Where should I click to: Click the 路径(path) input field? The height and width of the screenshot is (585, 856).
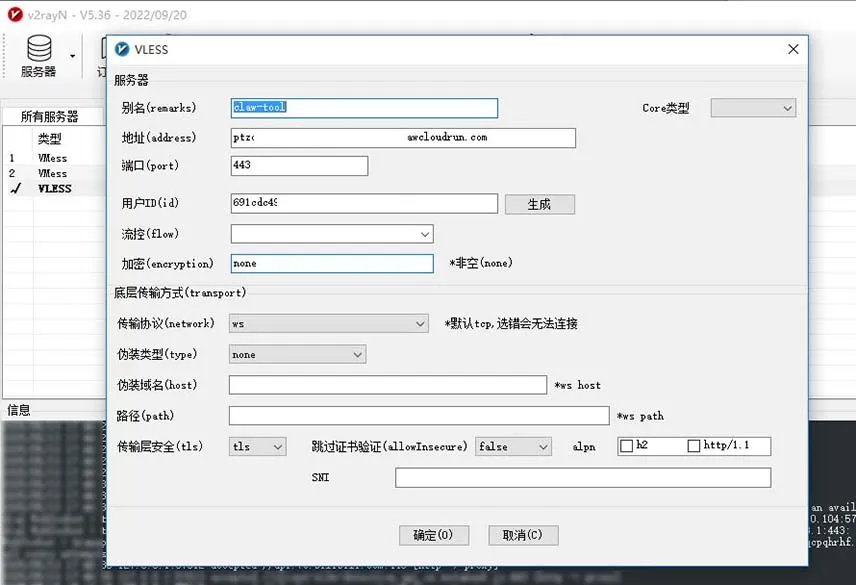419,415
